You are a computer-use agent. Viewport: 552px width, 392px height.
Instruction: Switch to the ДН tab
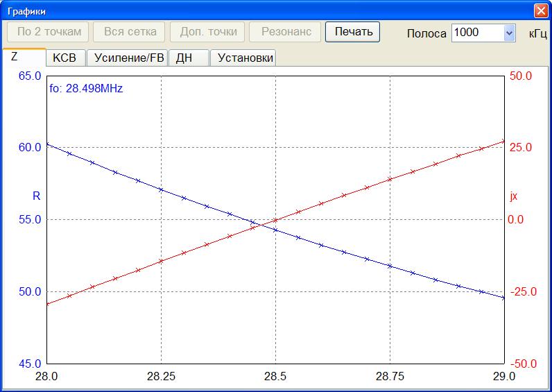[184, 58]
